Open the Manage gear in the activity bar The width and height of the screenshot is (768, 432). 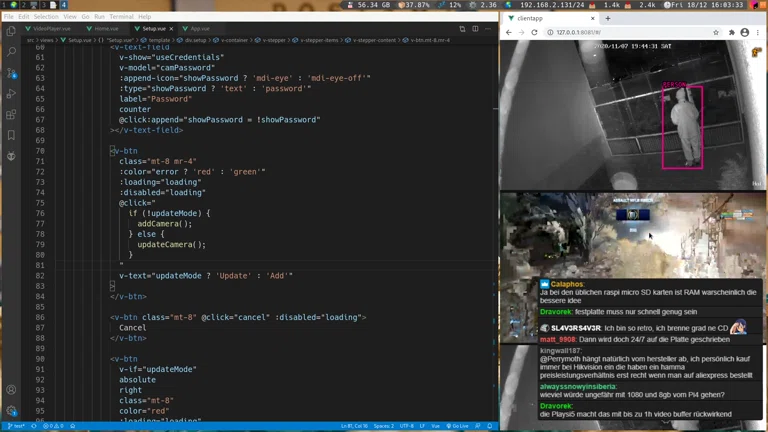pos(11,410)
